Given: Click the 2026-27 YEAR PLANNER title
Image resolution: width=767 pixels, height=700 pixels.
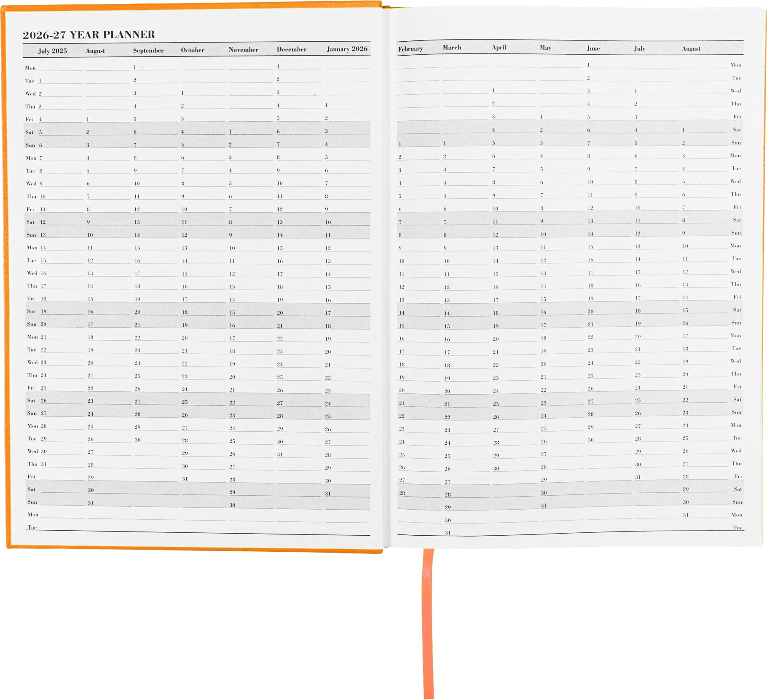Looking at the screenshot, I should click(89, 35).
